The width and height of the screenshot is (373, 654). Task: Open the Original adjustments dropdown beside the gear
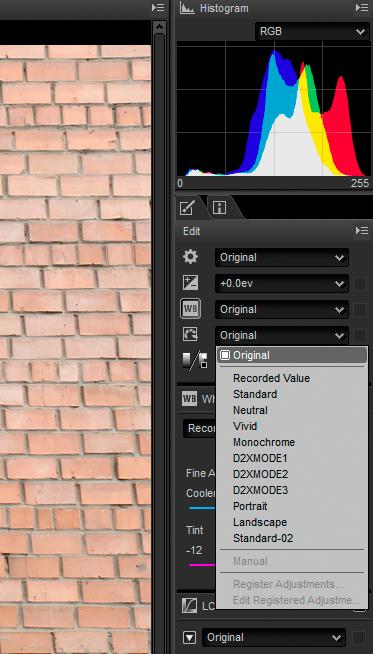tap(282, 257)
